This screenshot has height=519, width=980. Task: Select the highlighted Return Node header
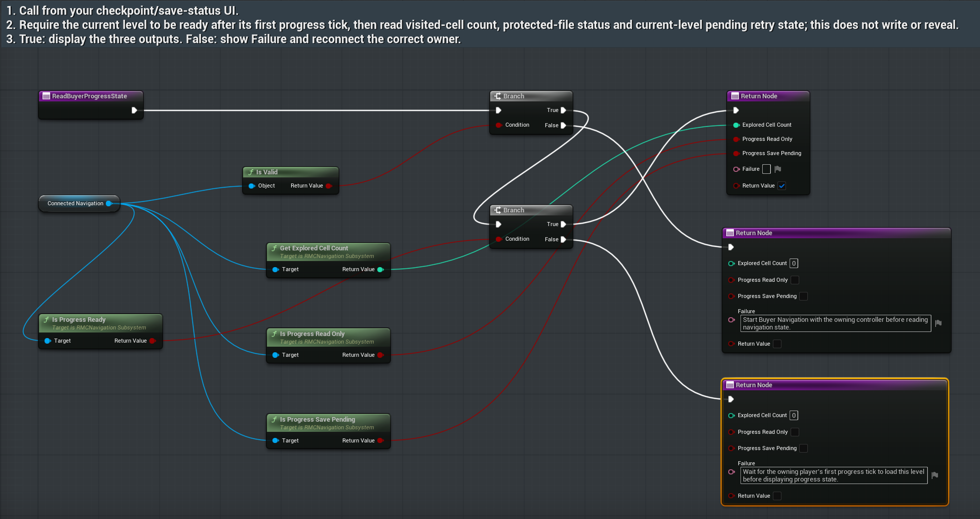(x=835, y=385)
